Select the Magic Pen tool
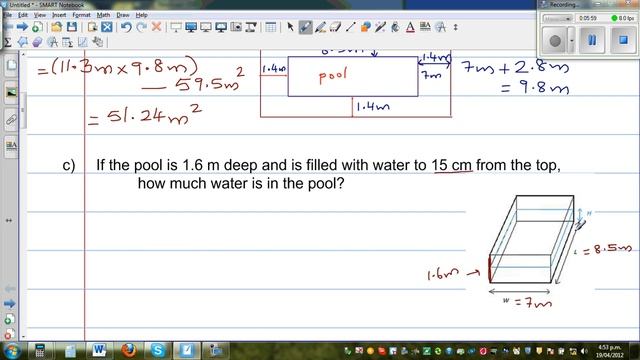 [380, 27]
